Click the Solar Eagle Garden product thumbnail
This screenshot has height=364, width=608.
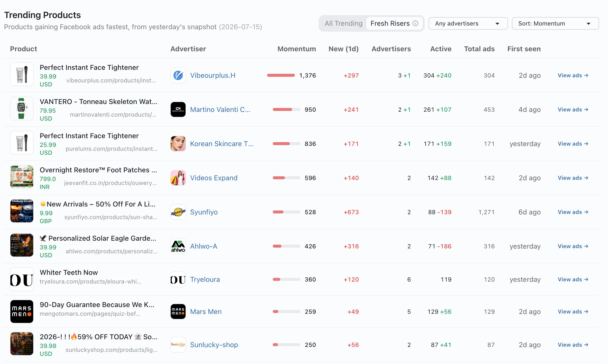coord(22,245)
